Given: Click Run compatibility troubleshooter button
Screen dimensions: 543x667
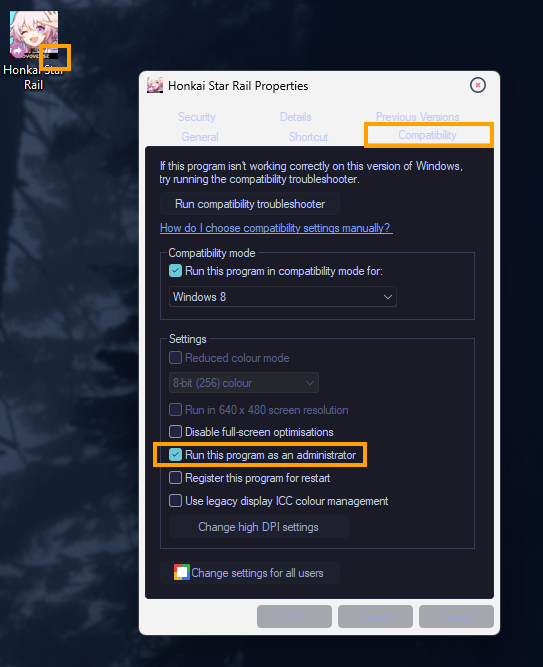Looking at the screenshot, I should point(250,204).
